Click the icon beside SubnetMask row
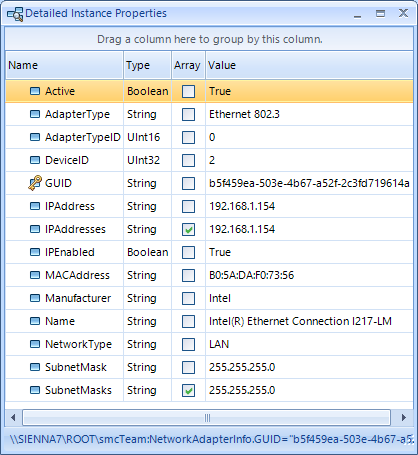The width and height of the screenshot is (418, 455). (35, 367)
